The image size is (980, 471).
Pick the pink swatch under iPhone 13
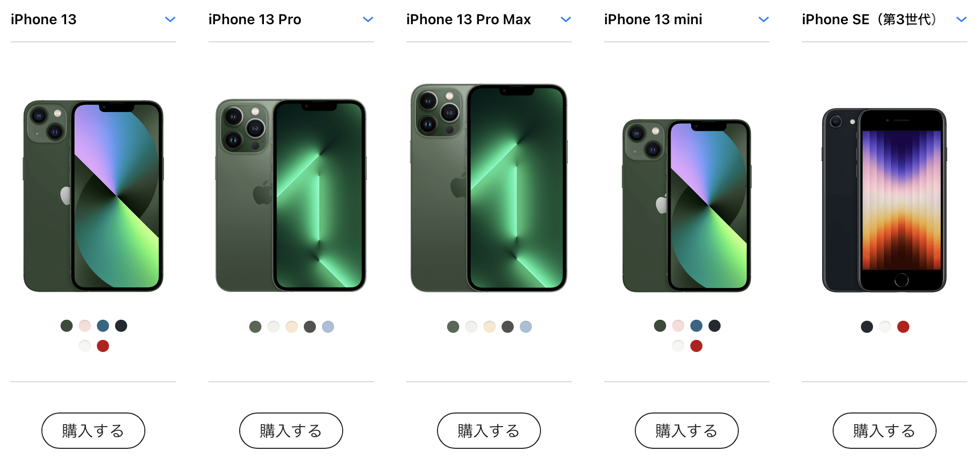point(85,326)
